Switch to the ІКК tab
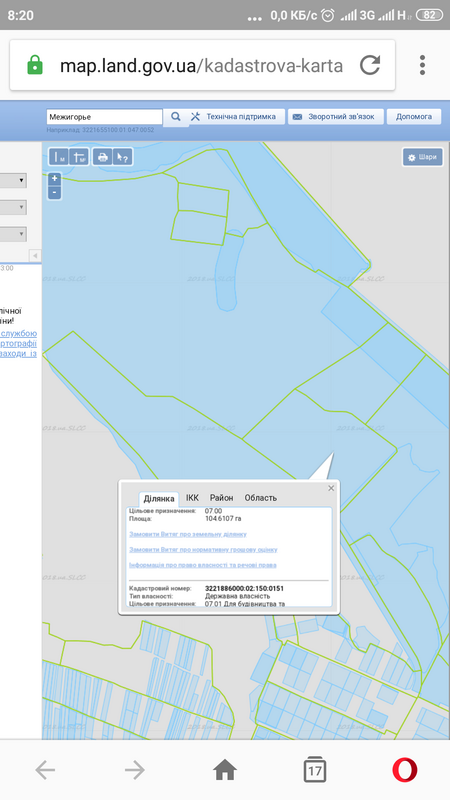Screen dimensions: 450x800 point(192,498)
